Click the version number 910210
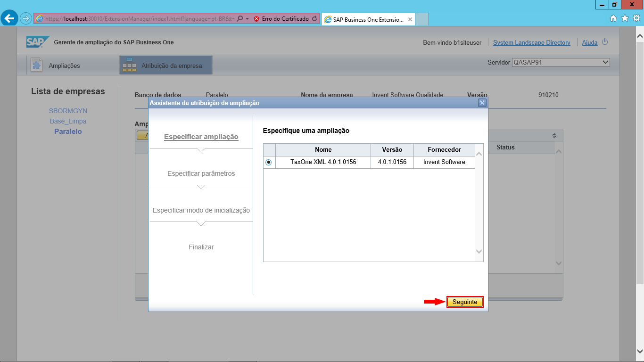 (x=548, y=95)
